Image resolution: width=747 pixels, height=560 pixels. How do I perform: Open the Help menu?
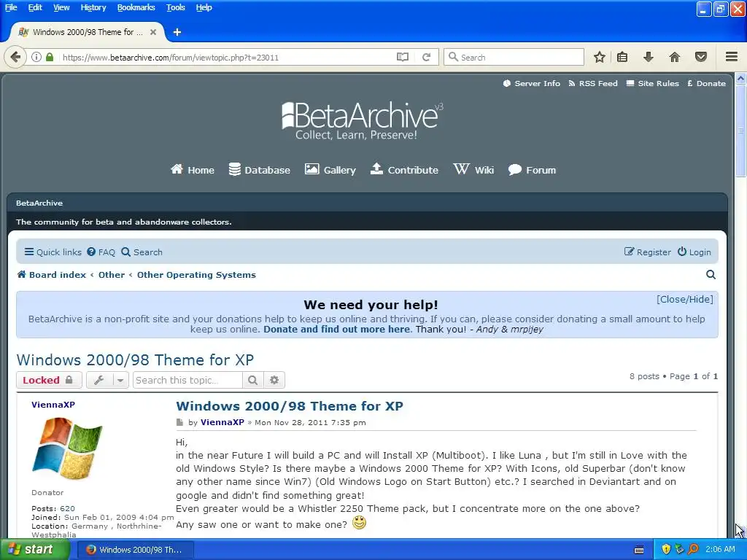(204, 7)
